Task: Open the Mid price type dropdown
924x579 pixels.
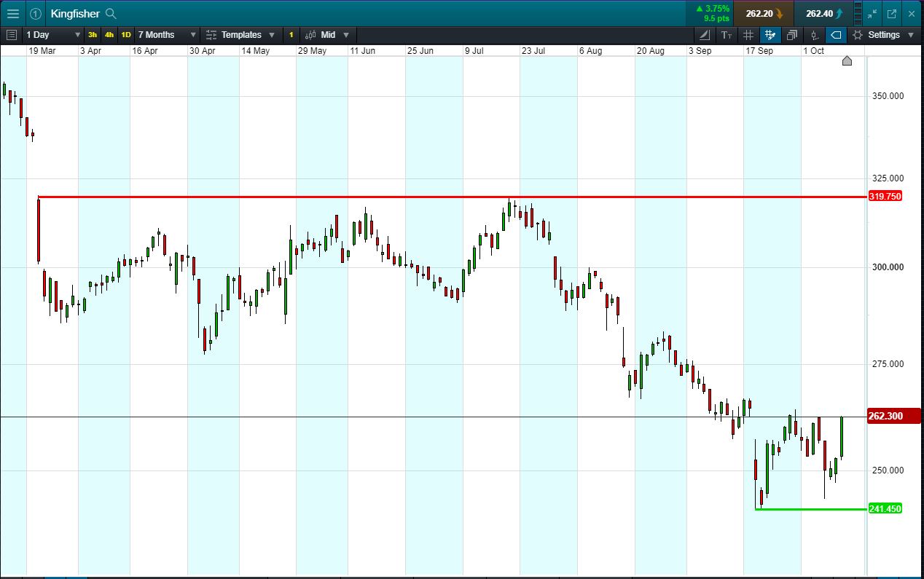Action: [x=327, y=34]
